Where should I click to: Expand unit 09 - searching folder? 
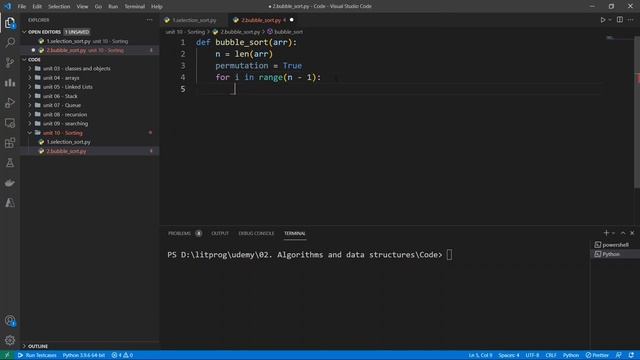tap(30, 124)
